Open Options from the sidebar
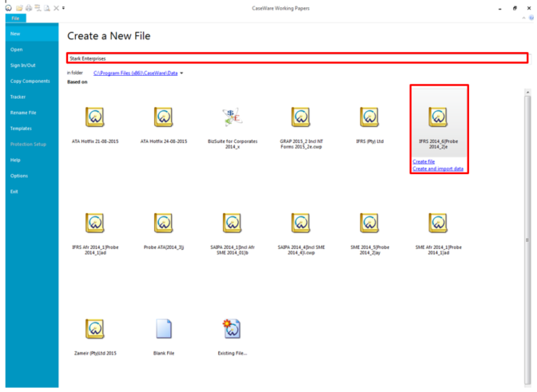Screen dimensions: 537x392 tap(32, 176)
